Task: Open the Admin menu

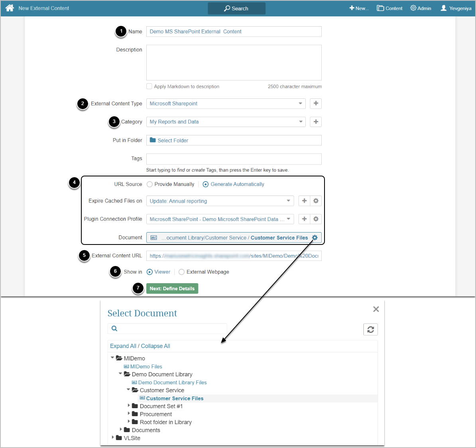Action: 421,8
